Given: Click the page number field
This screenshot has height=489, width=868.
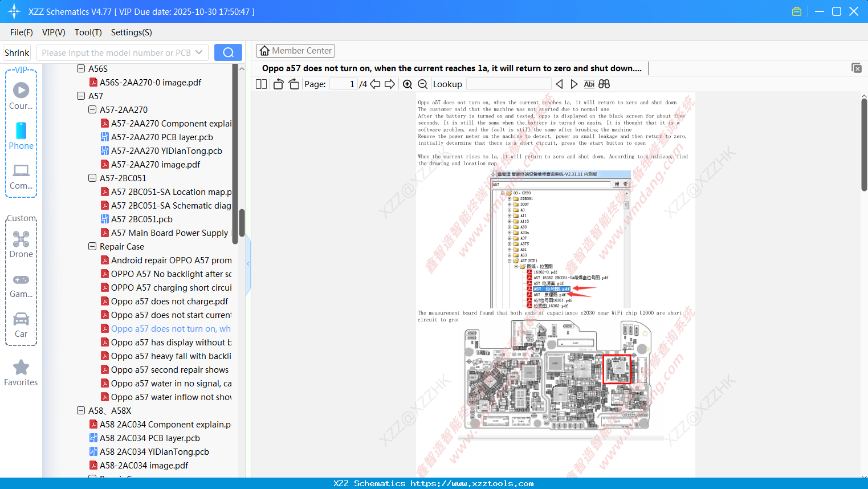Looking at the screenshot, I should 343,84.
